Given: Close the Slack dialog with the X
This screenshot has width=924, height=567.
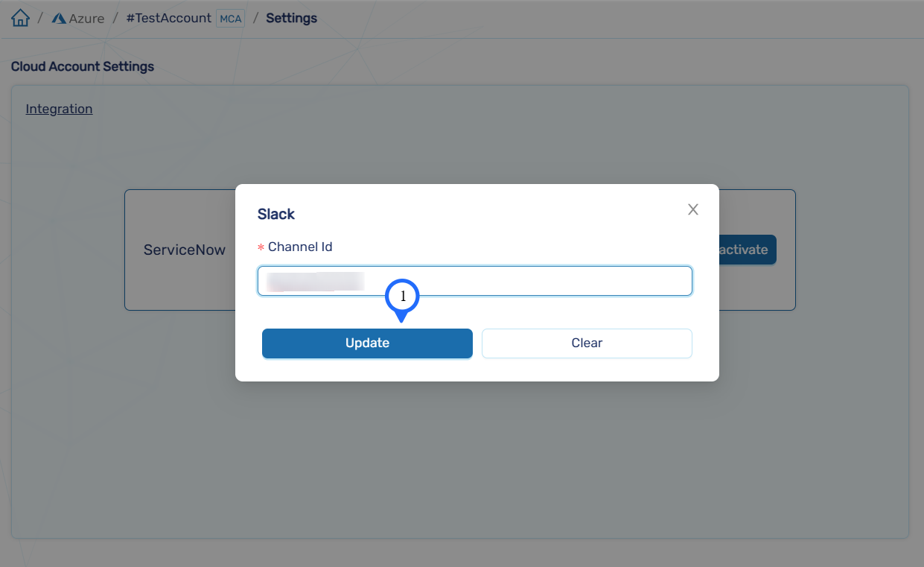Looking at the screenshot, I should click(x=693, y=209).
